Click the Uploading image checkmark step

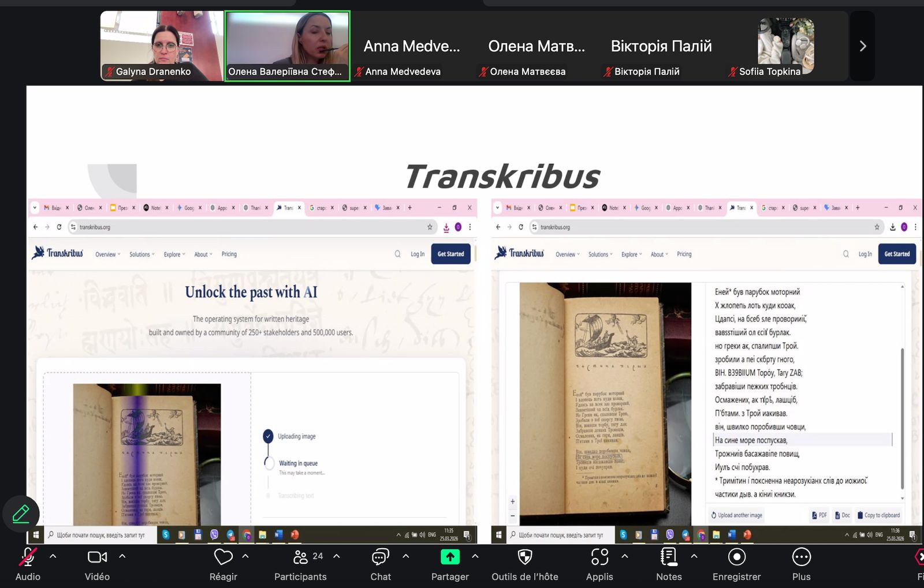[x=268, y=436]
